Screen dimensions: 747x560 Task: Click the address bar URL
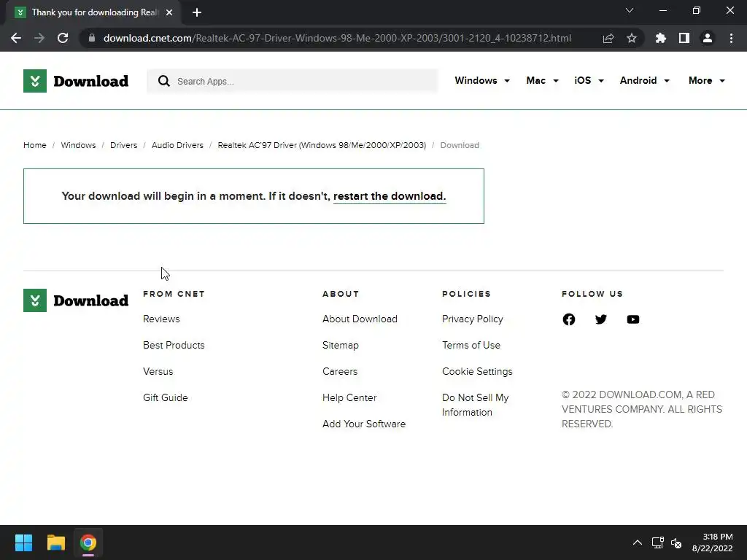(337, 38)
